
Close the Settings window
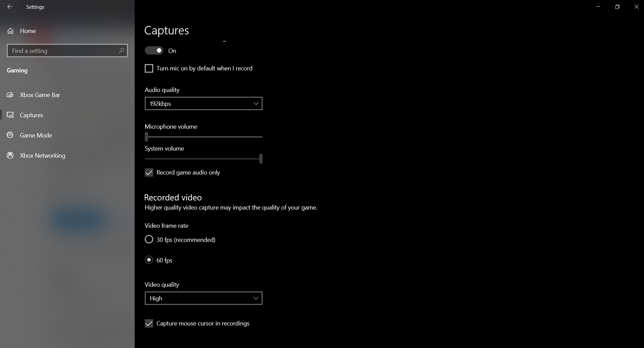tap(636, 7)
